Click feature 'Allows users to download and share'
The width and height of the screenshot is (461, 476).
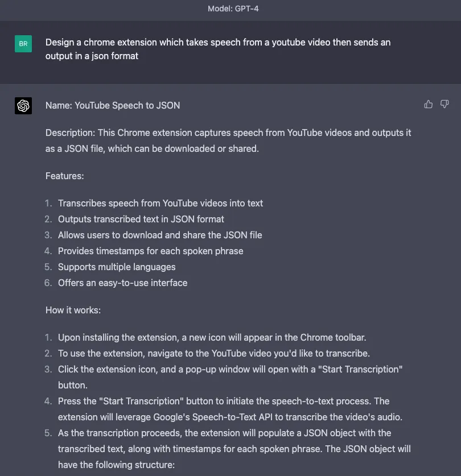(x=160, y=235)
